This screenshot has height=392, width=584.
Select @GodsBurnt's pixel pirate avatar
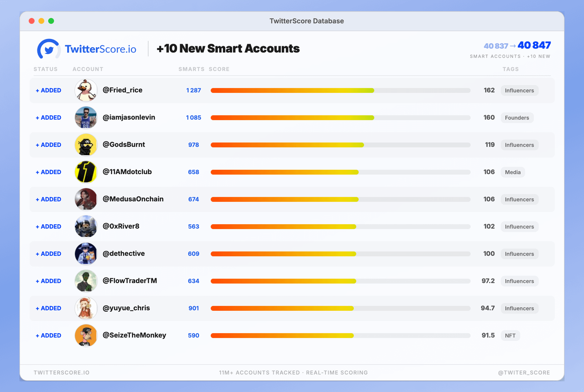(x=86, y=144)
